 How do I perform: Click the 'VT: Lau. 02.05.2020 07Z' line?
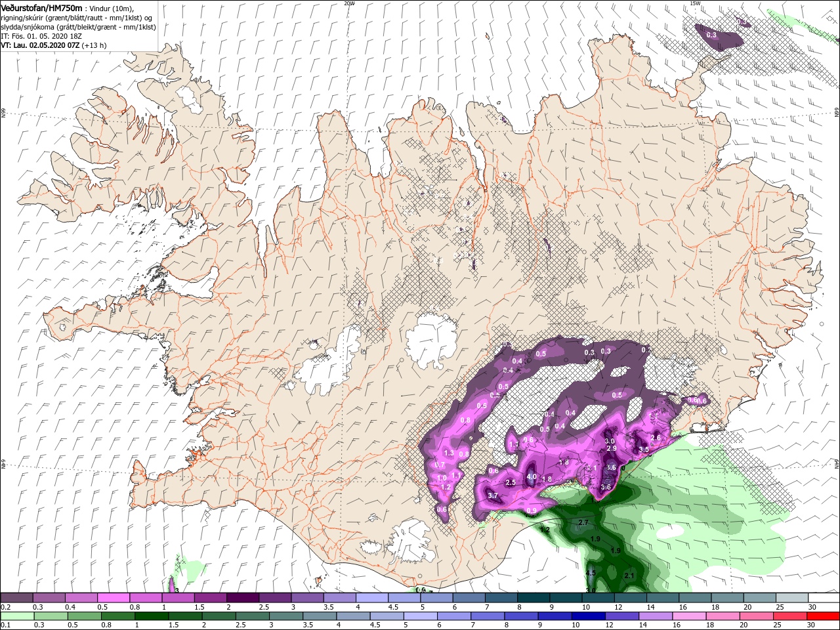click(40, 45)
